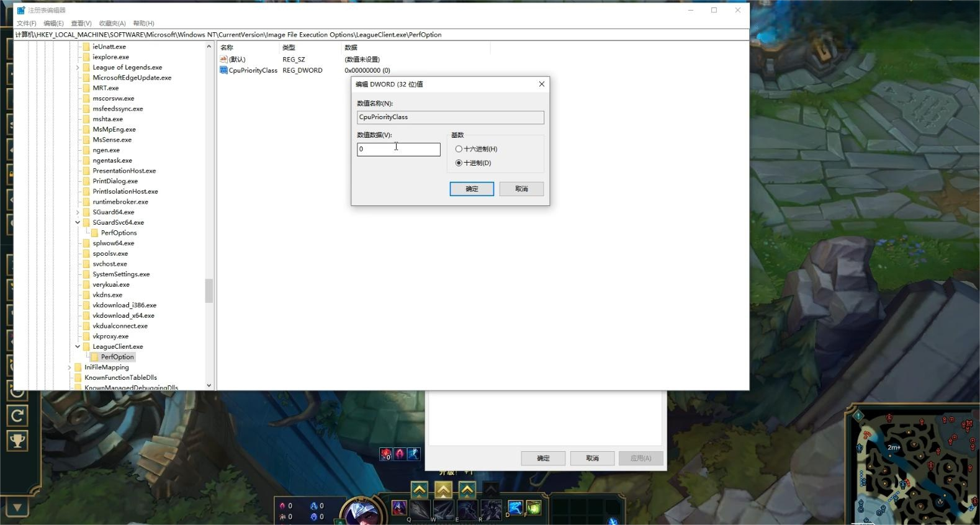The image size is (980, 525).
Task: Click the registry tree vertical scrollbar thumb
Action: 209,290
